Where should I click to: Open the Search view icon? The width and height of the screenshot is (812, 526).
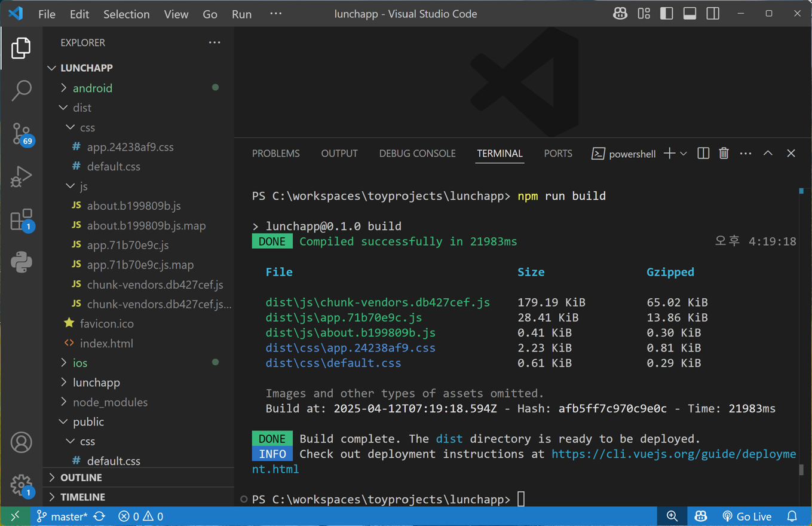(21, 91)
